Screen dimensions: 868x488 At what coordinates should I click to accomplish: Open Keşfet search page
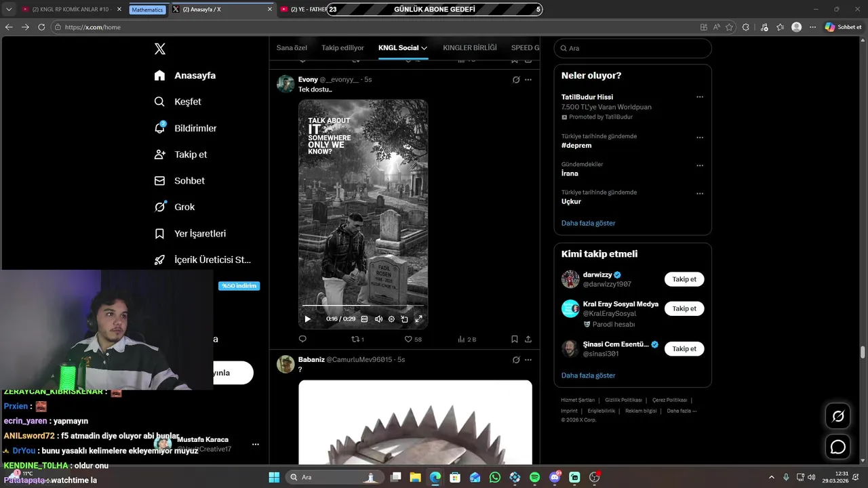point(178,102)
